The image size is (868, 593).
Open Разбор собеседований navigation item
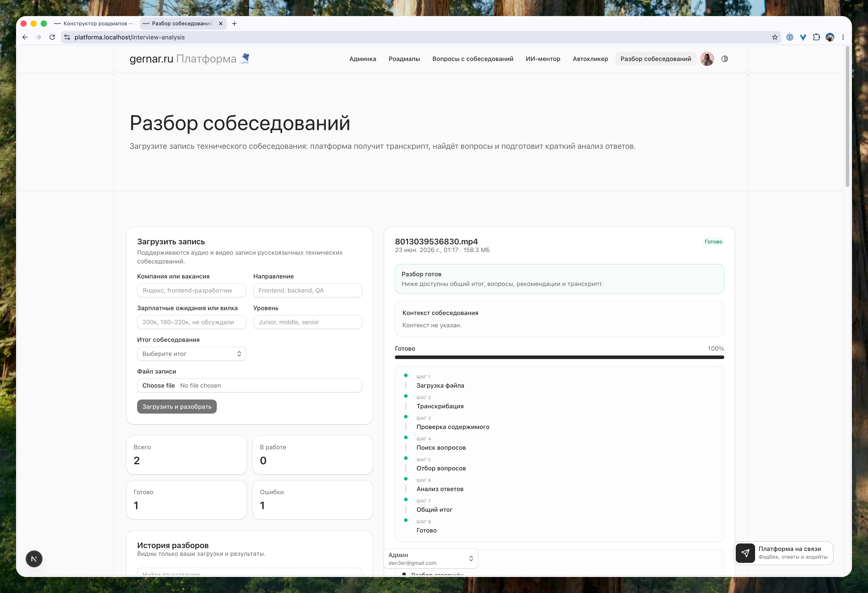pyautogui.click(x=655, y=59)
